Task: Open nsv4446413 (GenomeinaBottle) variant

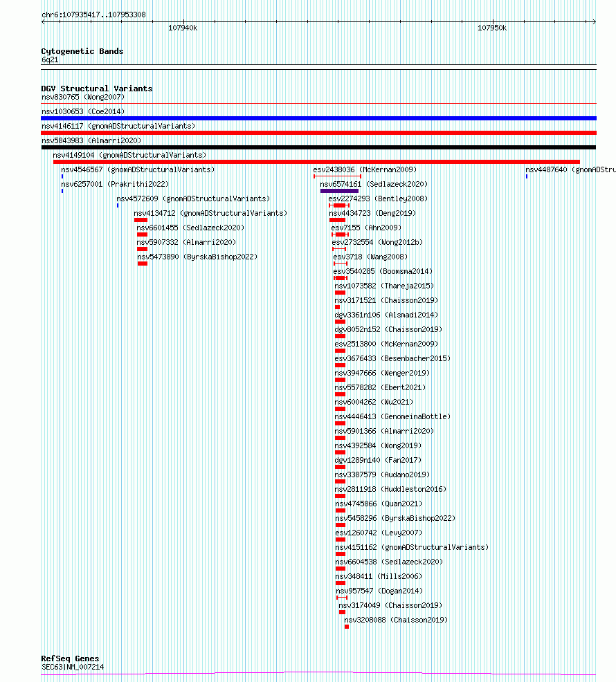Action: click(x=392, y=416)
